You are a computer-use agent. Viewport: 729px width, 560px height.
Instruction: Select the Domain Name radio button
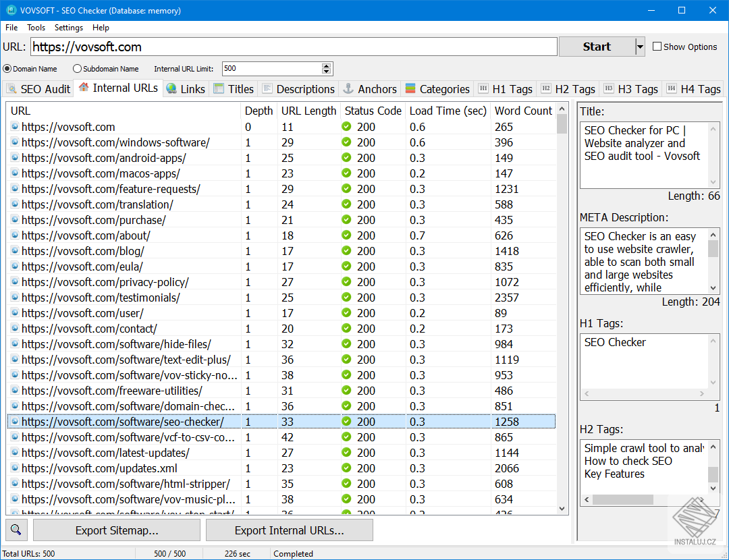point(7,67)
